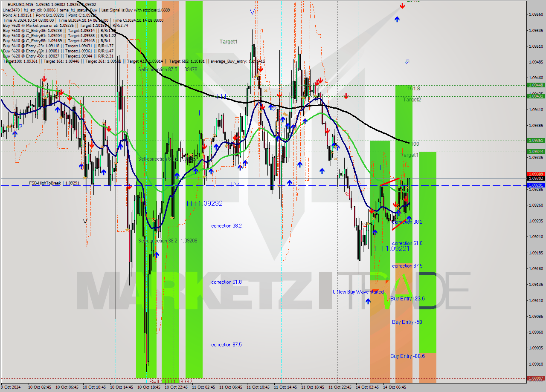Click the '11 Oct 22:45' time label
Image resolution: width=546 pixels, height=392 pixels.
click(340, 387)
